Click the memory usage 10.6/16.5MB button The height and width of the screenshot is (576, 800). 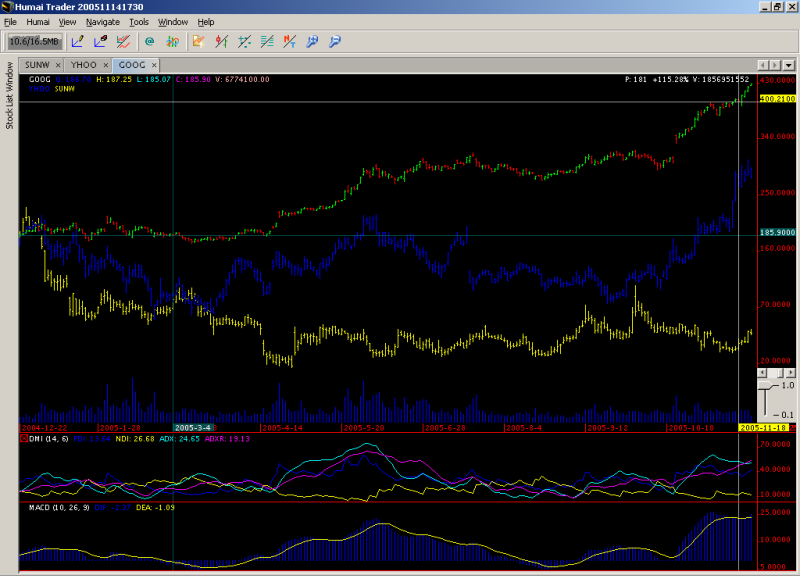pos(35,41)
